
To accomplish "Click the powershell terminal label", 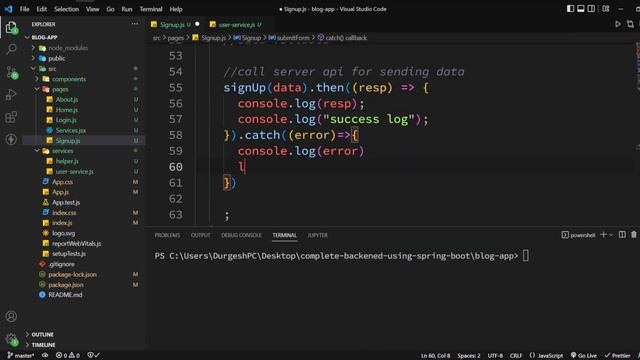I will (578, 235).
